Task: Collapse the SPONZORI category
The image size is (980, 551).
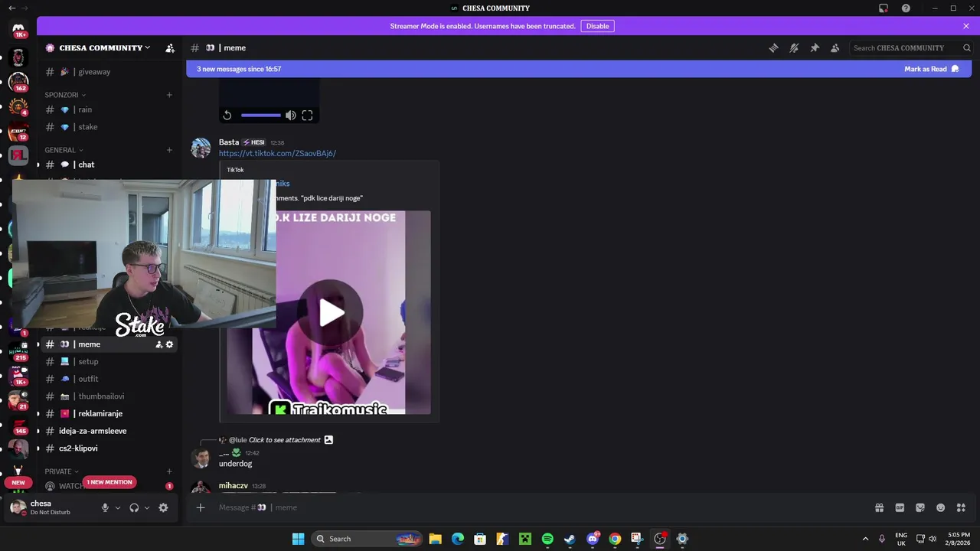Action: coord(65,95)
